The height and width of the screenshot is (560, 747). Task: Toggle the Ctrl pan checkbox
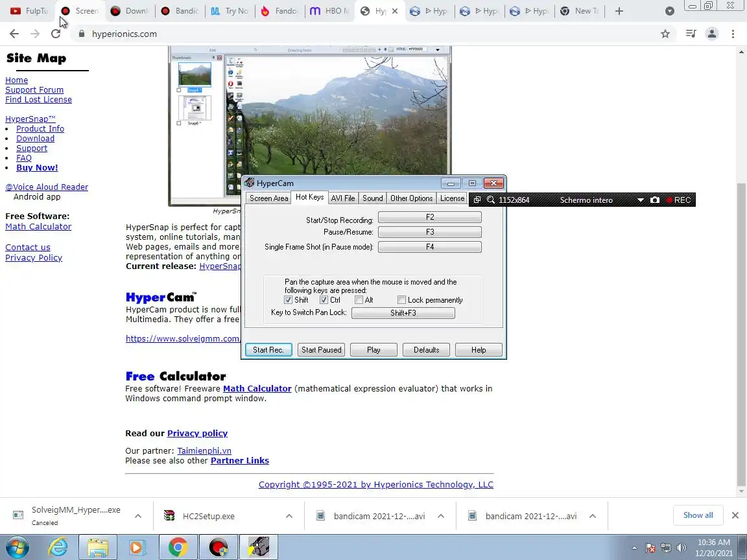[324, 300]
